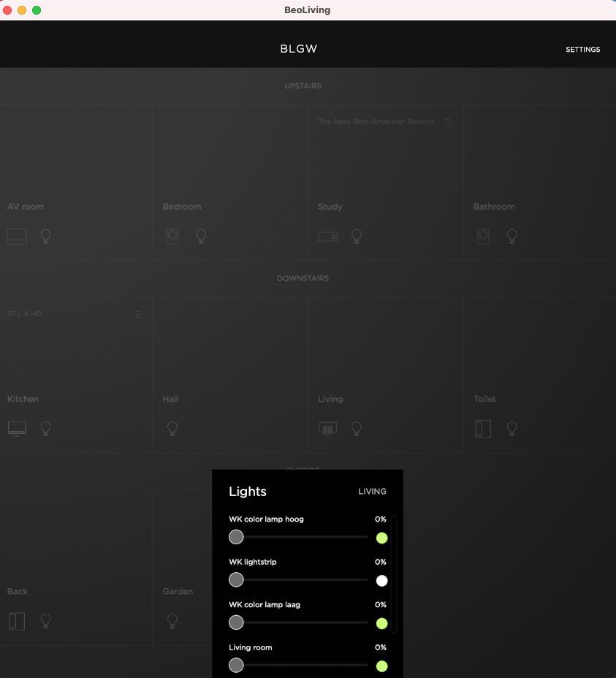Click the Hall light bulb icon
Image resolution: width=616 pixels, height=678 pixels.
[172, 429]
